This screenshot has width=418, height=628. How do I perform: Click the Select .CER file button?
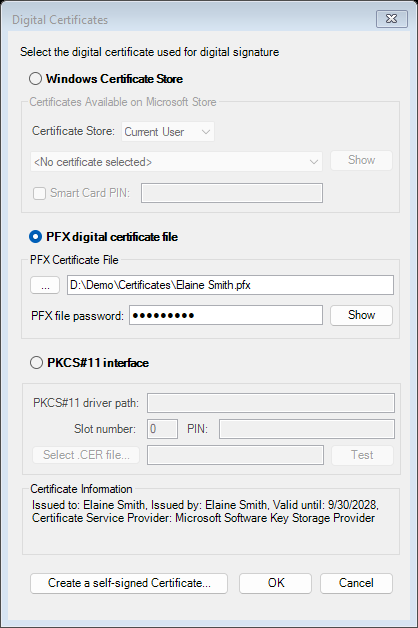(x=86, y=455)
